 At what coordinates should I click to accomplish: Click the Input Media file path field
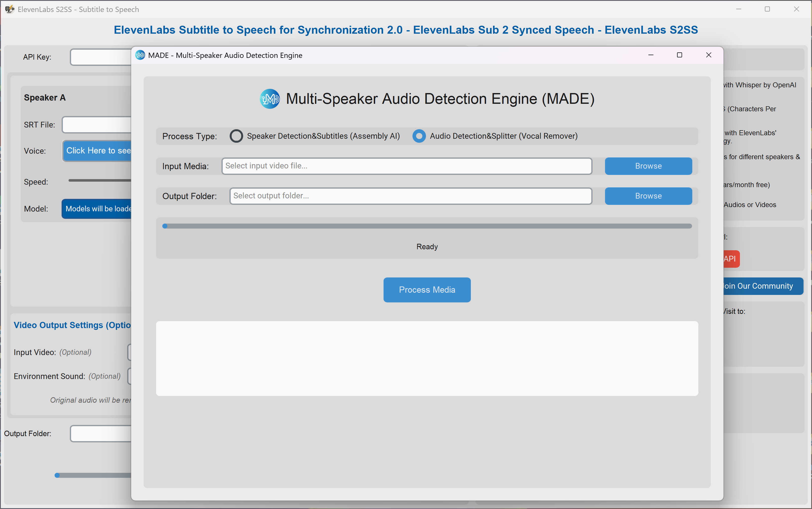pyautogui.click(x=406, y=166)
